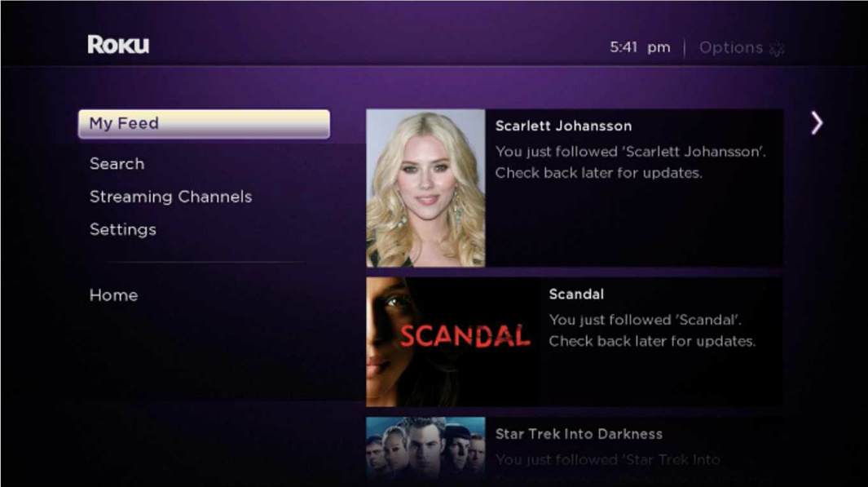Click "You just followed 'Scarlett Johansson'" message
Screen dimensions: 868x487
(631, 152)
